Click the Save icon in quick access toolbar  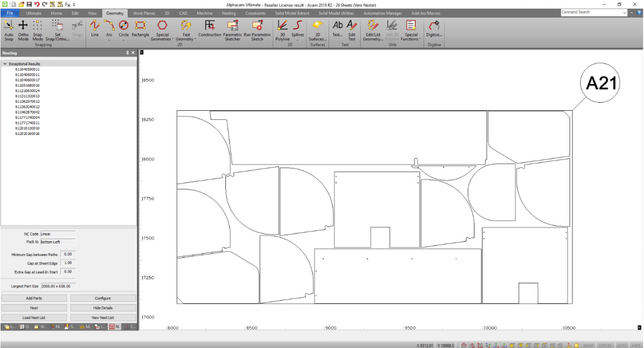(x=29, y=4)
